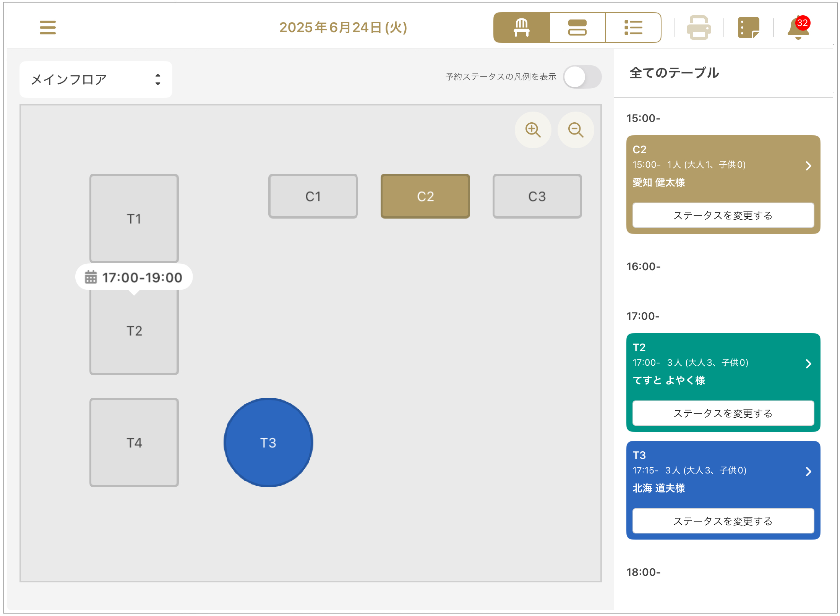Select counter seat C3
840x616 pixels.
coord(537,196)
